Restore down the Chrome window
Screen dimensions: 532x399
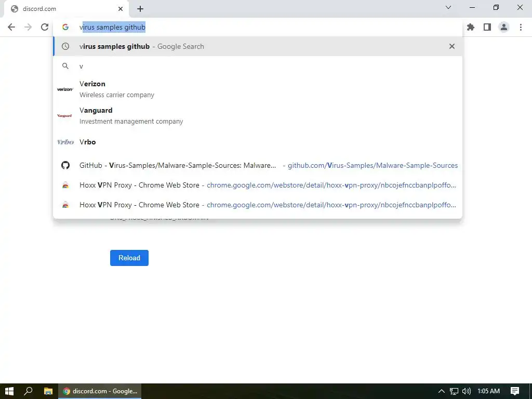(x=496, y=7)
